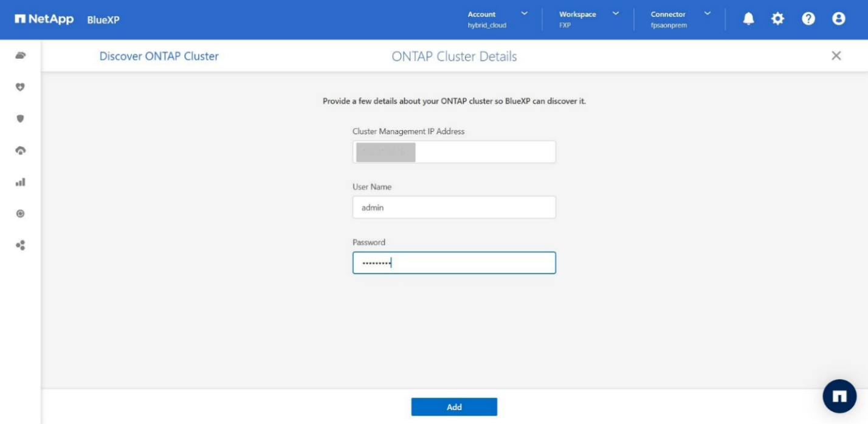Click the Add button

coord(454,407)
